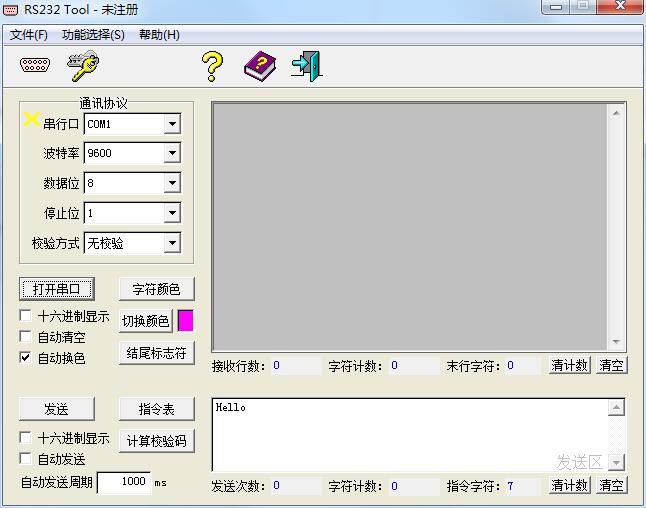646x508 pixels.
Task: Click inside the gray receive display area
Action: (410, 227)
